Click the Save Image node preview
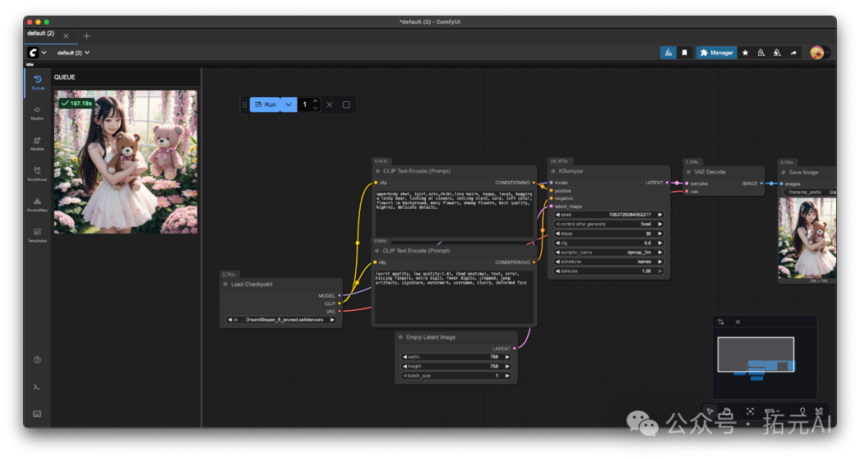860x459 pixels. point(808,238)
